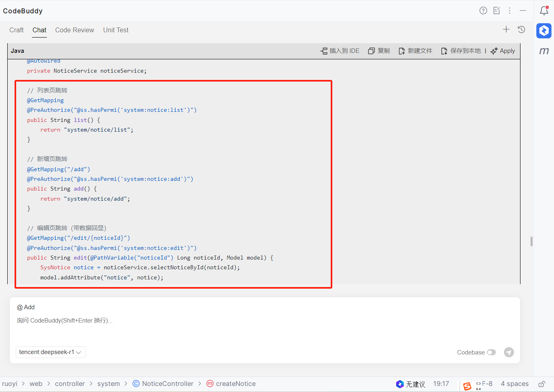The width and height of the screenshot is (554, 392).
Task: Create new file from code (新建文件)
Action: (x=415, y=51)
